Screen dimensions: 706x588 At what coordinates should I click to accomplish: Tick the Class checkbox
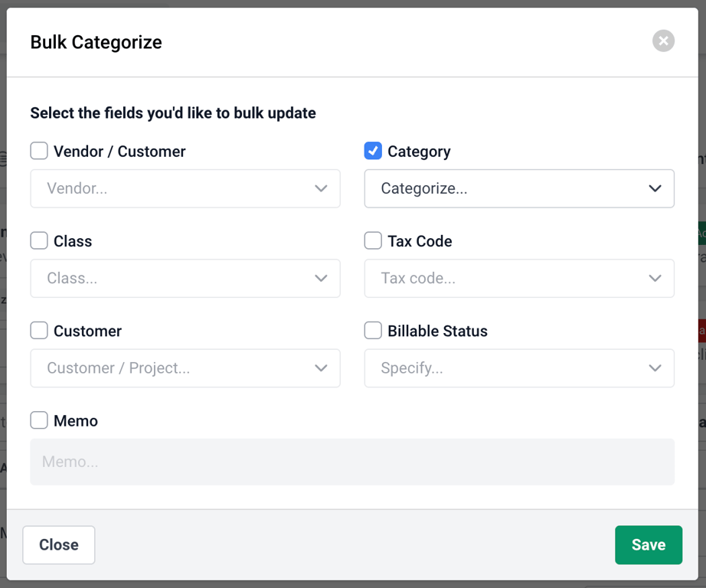pos(39,240)
